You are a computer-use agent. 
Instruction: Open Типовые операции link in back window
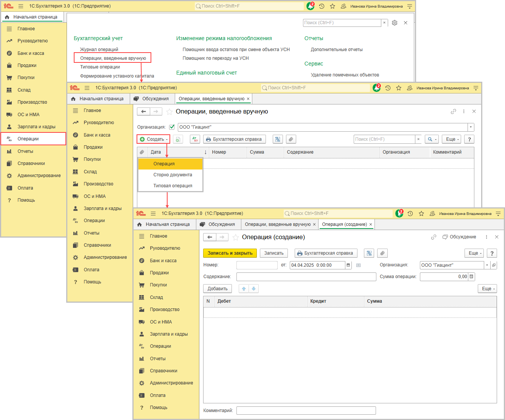[100, 67]
